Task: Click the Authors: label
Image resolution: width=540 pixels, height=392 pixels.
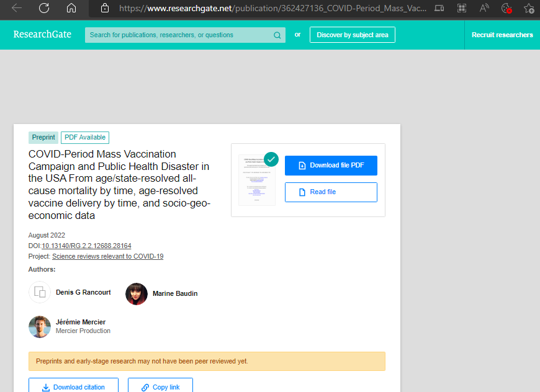Action: (x=42, y=269)
